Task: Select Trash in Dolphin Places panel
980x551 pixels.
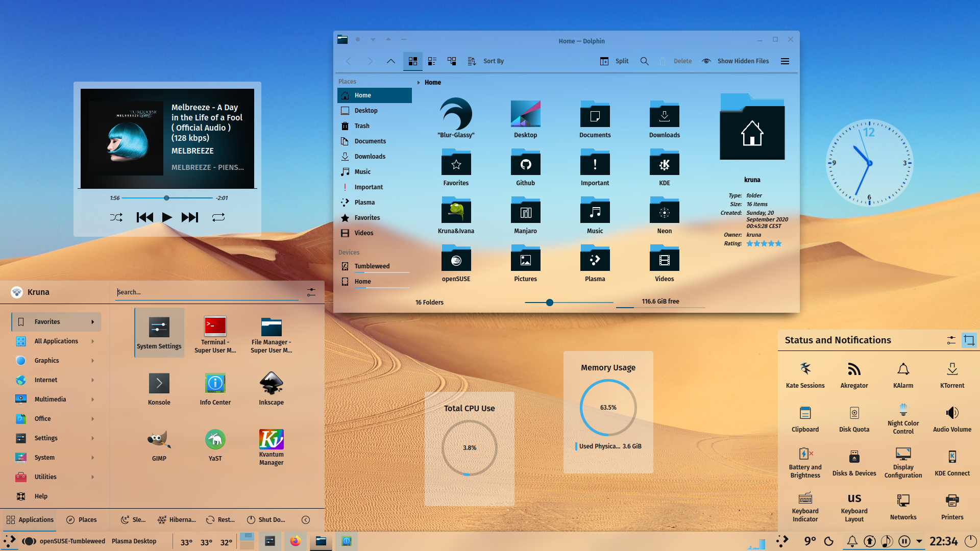Action: click(x=374, y=126)
